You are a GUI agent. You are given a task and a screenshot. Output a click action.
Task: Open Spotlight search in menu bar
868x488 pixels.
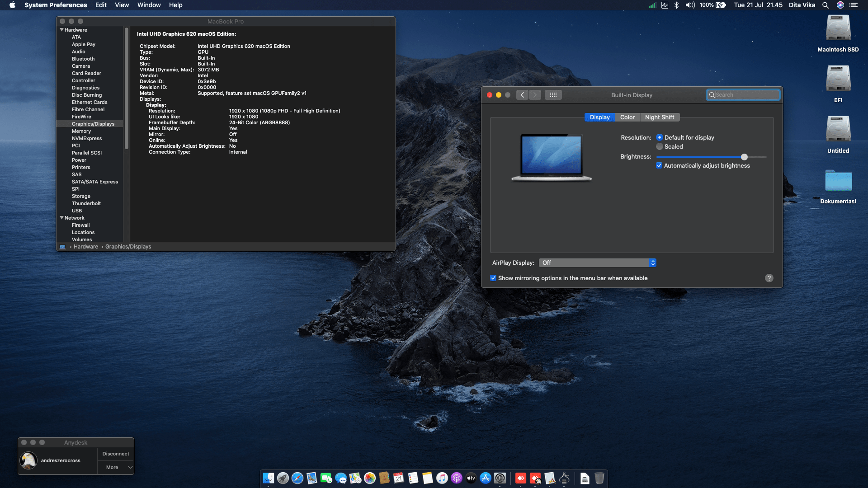click(826, 5)
